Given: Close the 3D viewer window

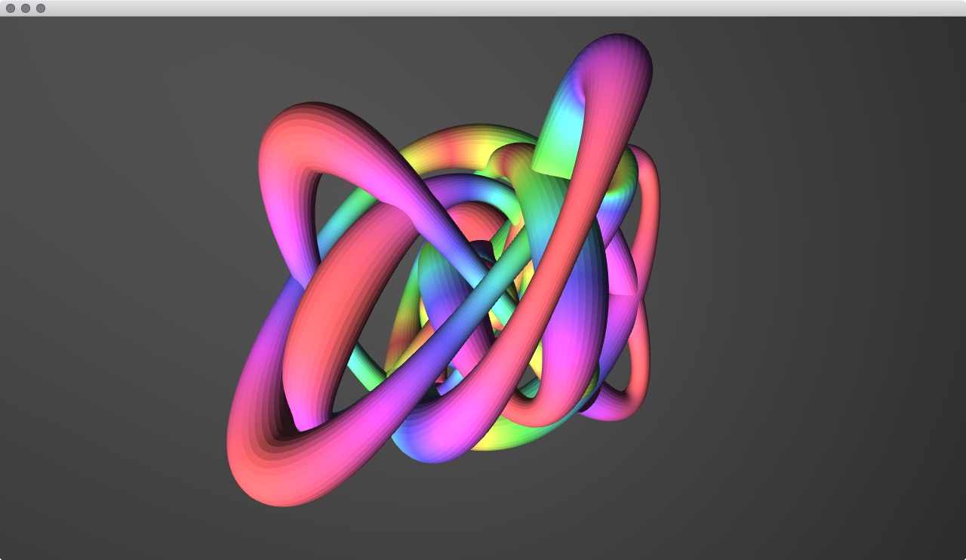Looking at the screenshot, I should 11,8.
